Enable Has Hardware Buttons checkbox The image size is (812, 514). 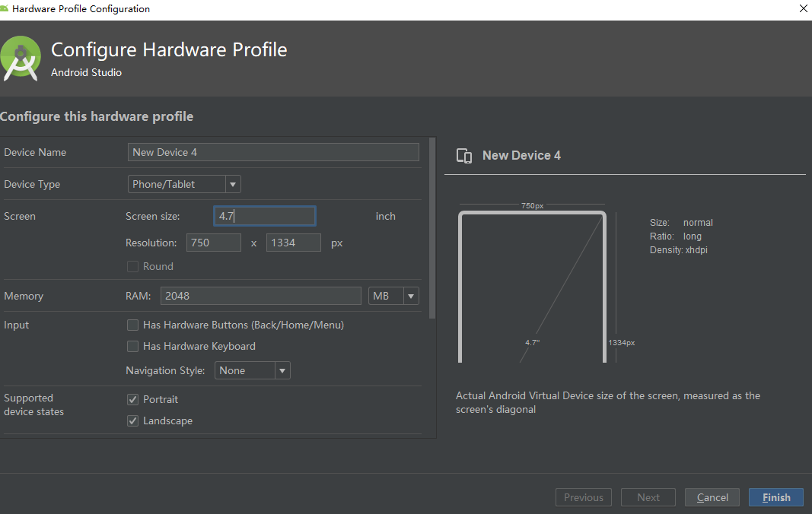[x=132, y=325]
